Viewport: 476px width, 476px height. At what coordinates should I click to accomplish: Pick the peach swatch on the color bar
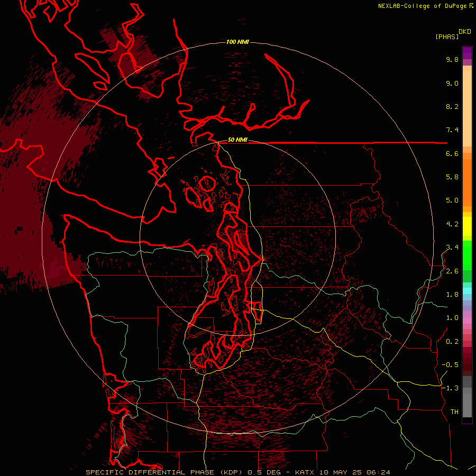coord(467,108)
